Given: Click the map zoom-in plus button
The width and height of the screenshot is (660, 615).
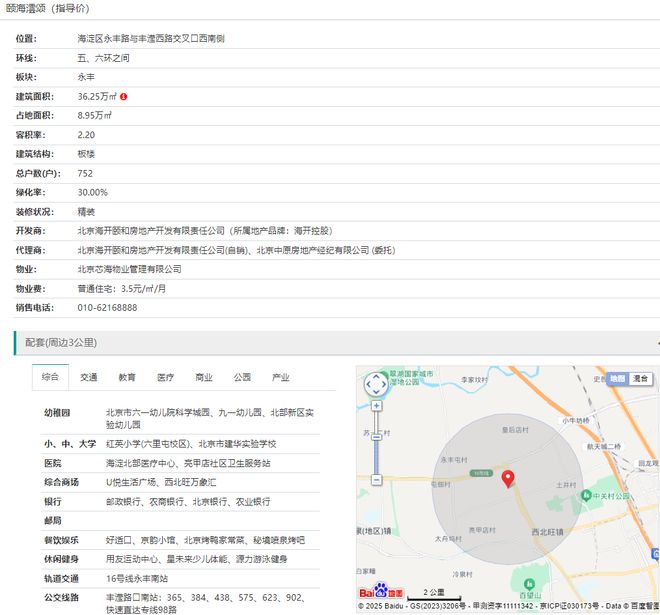Looking at the screenshot, I should tap(375, 406).
